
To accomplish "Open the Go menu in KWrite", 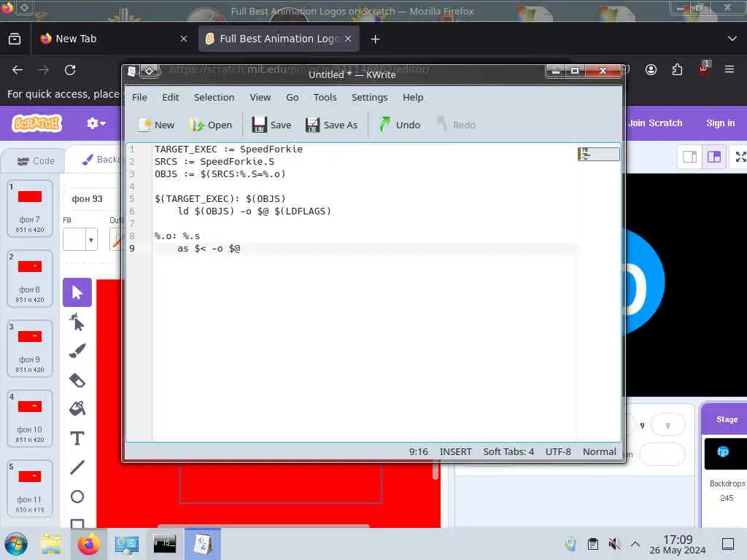I will pos(292,97).
